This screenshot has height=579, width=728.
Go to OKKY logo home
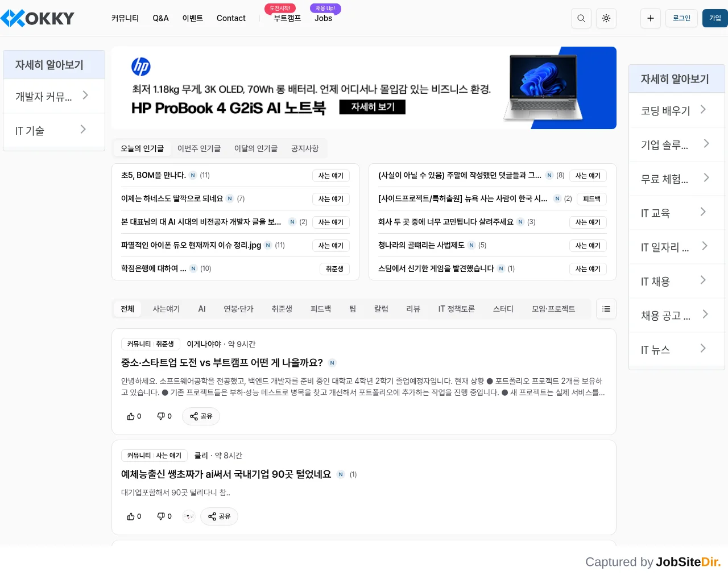[x=38, y=18]
